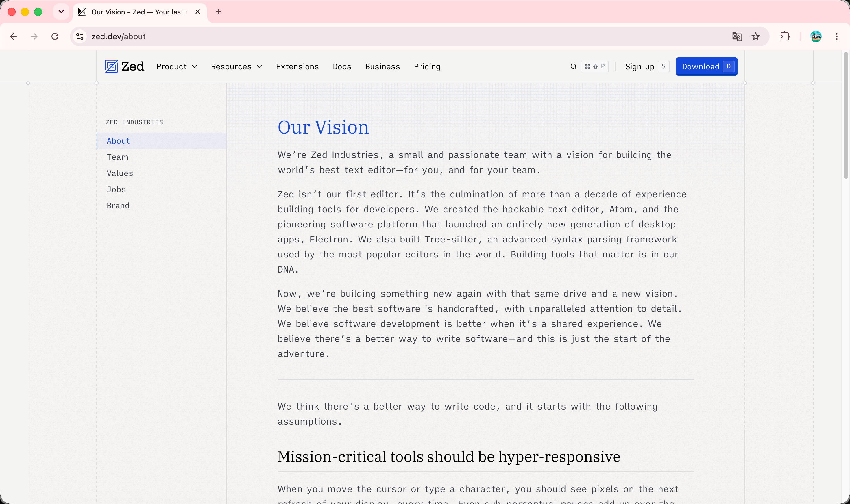
Task: Open Brand in the sidebar
Action: (x=162, y=206)
